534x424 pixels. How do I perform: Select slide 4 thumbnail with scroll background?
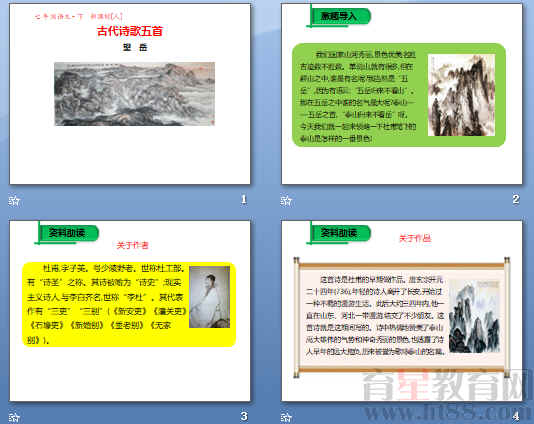coord(402,311)
